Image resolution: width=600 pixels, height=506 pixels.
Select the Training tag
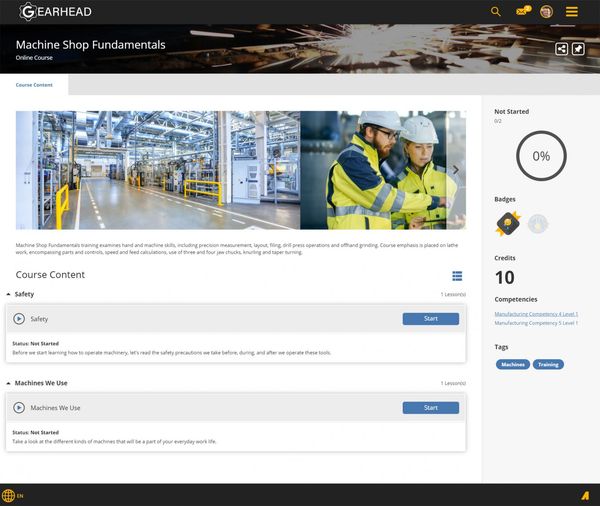coord(548,364)
